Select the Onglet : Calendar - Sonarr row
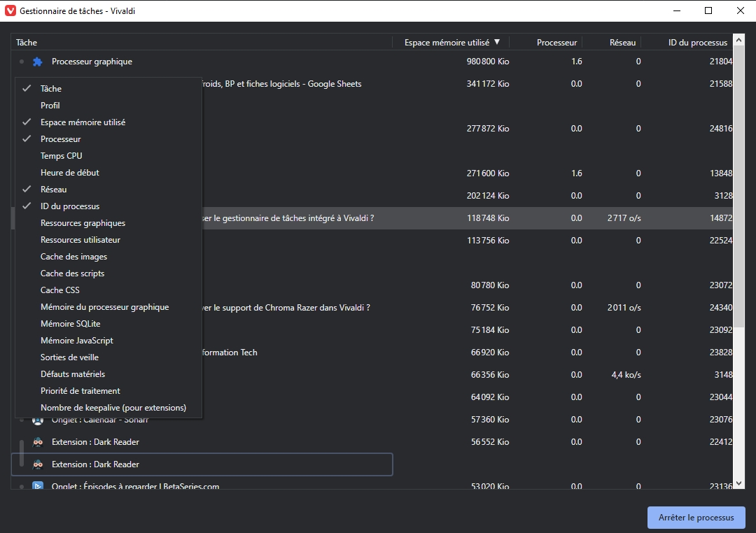This screenshot has height=533, width=756. tap(372, 420)
